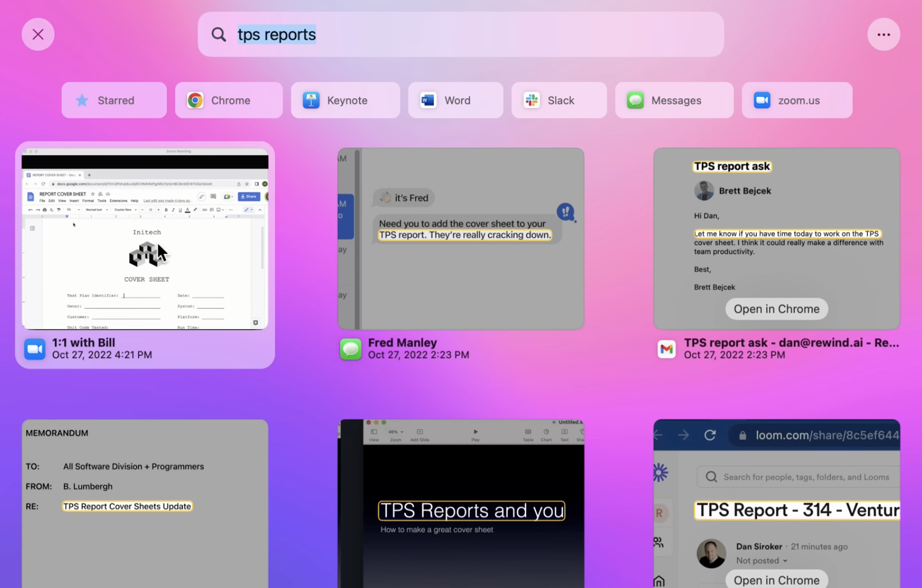Filter results by Chrome app
The width and height of the screenshot is (922, 588).
coord(229,100)
